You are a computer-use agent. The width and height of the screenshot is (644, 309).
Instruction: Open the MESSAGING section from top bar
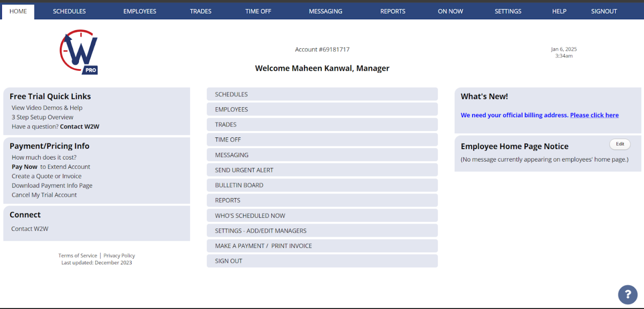325,11
